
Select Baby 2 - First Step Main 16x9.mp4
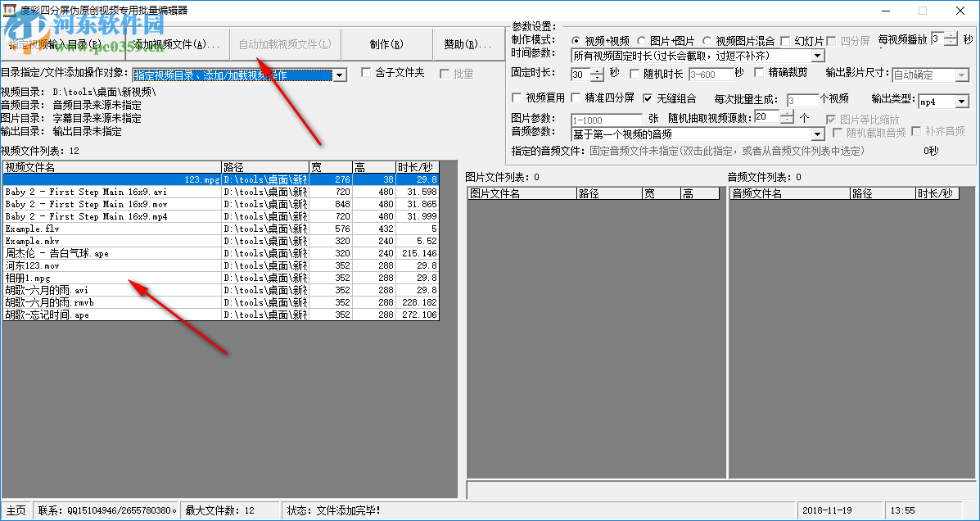pos(221,216)
